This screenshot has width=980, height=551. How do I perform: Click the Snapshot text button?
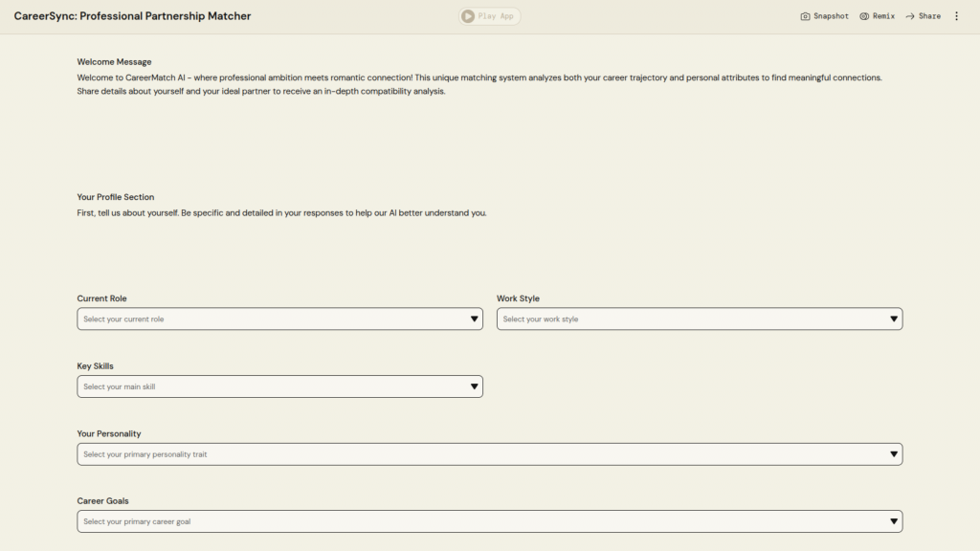pos(831,16)
